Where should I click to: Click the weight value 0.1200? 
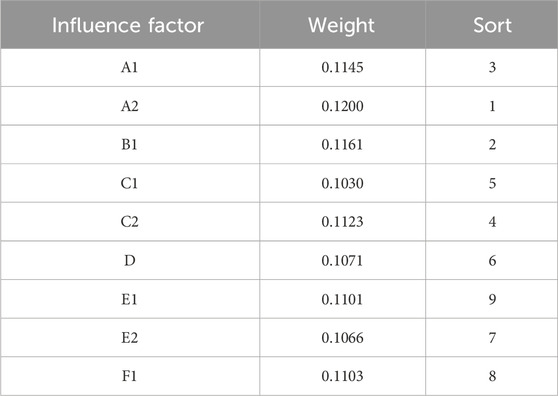[342, 106]
